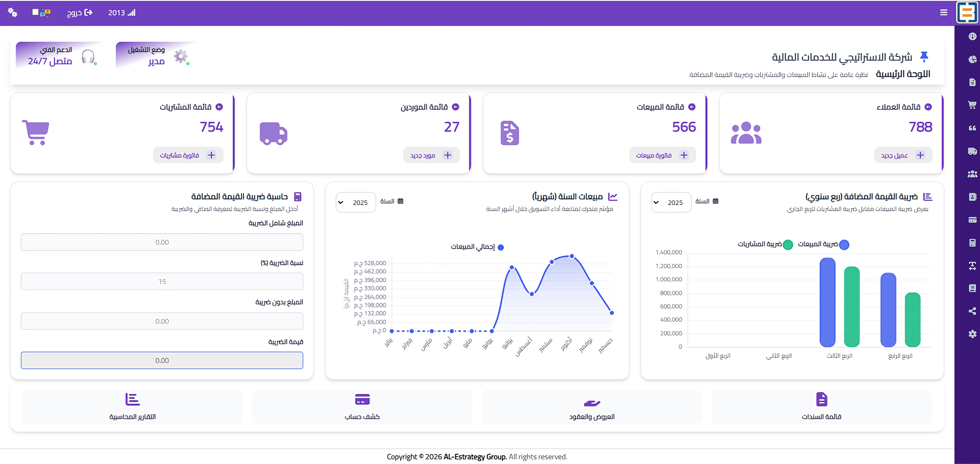Open the التقارير المحاسبية shortcut tile

[x=132, y=407]
